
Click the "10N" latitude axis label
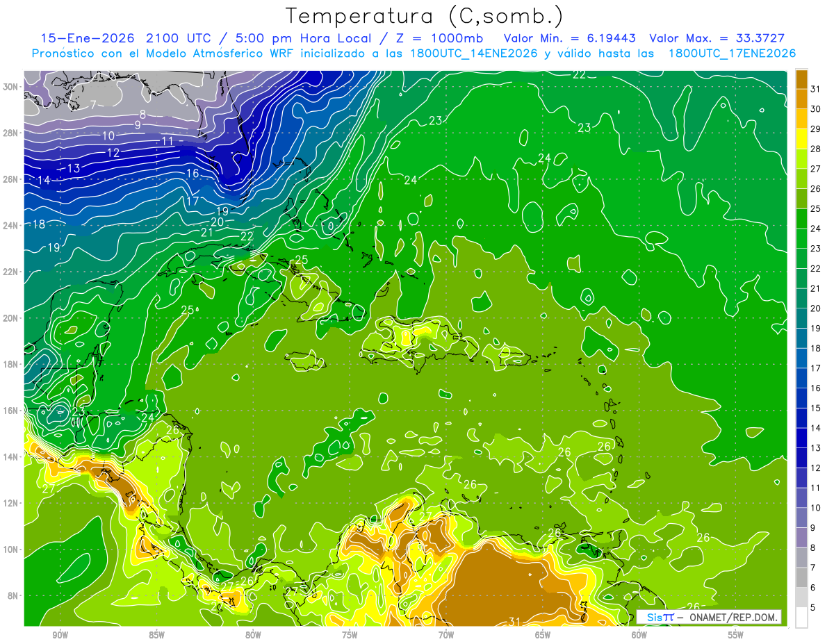coord(10,549)
